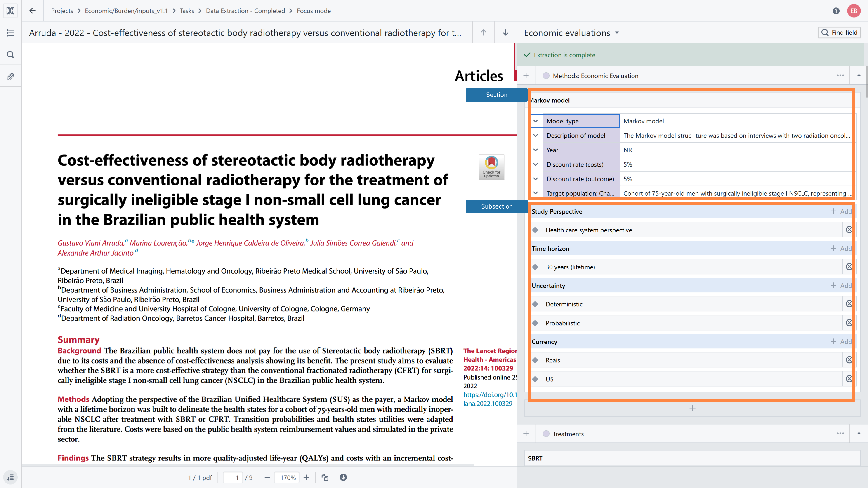868x488 pixels.
Task: Click the Find field button
Action: click(x=839, y=32)
